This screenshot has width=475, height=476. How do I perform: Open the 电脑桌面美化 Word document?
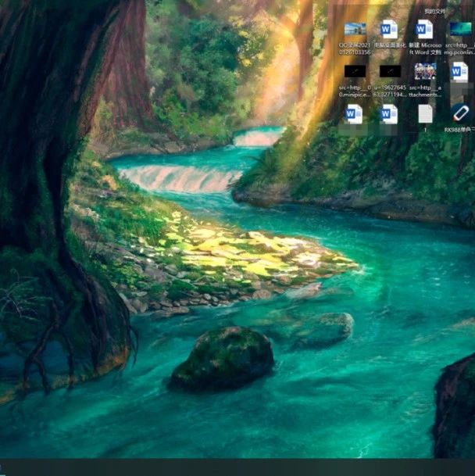tap(389, 30)
